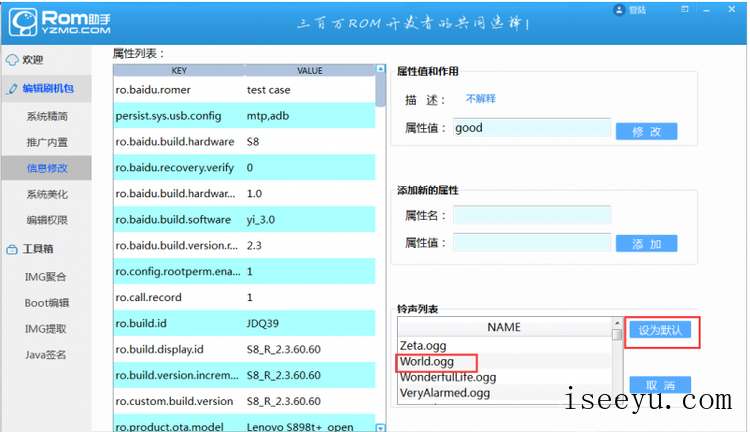
Task: Click the value "JDQ39"
Action: coord(263,323)
